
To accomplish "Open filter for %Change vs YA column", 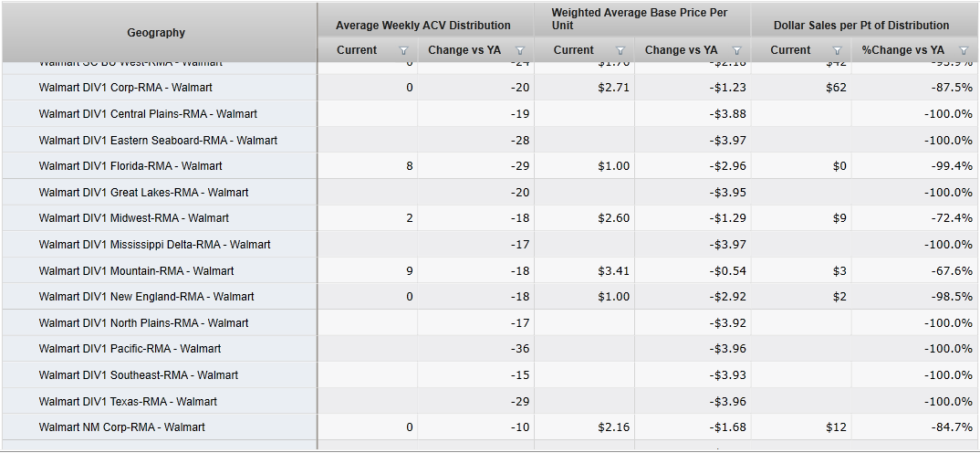I will [964, 51].
